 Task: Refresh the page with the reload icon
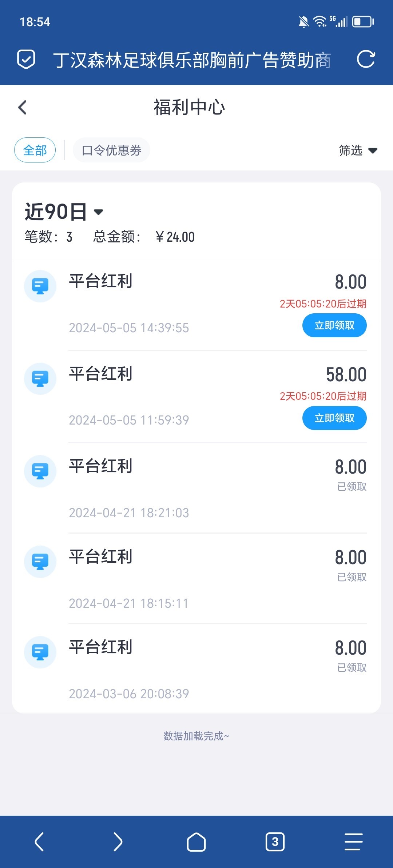366,60
